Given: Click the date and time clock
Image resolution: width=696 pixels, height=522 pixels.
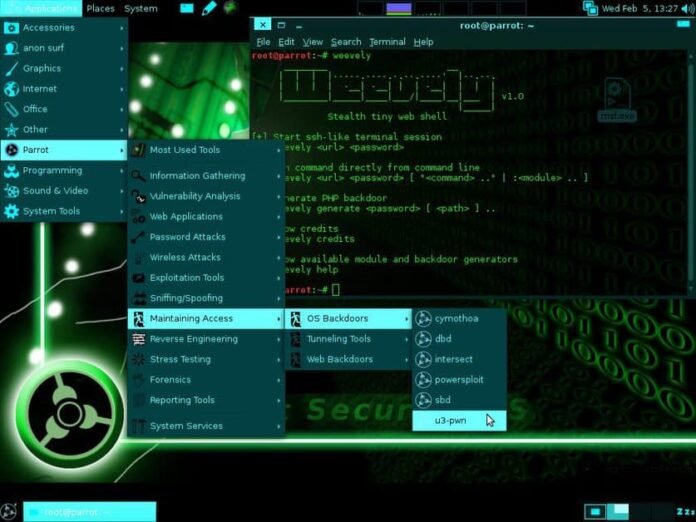Looking at the screenshot, I should pyautogui.click(x=640, y=8).
